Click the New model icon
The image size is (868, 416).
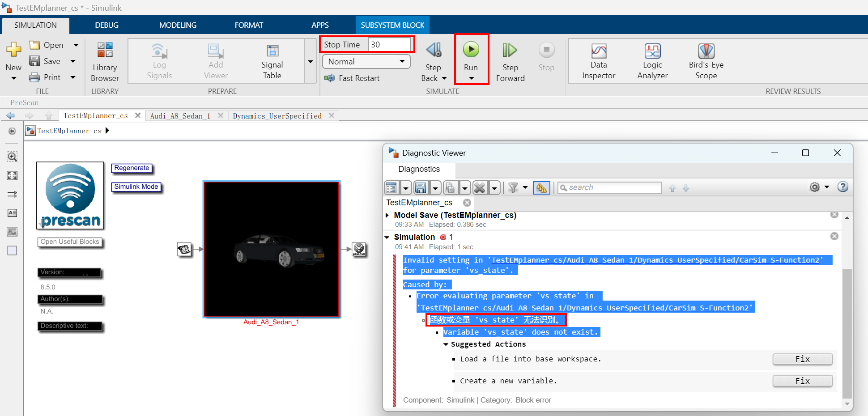pos(13,49)
